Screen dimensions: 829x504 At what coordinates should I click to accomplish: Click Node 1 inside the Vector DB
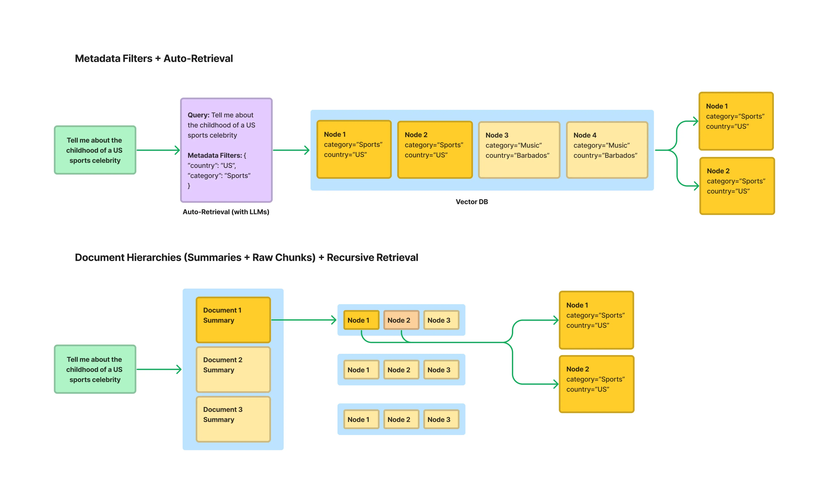[354, 149]
